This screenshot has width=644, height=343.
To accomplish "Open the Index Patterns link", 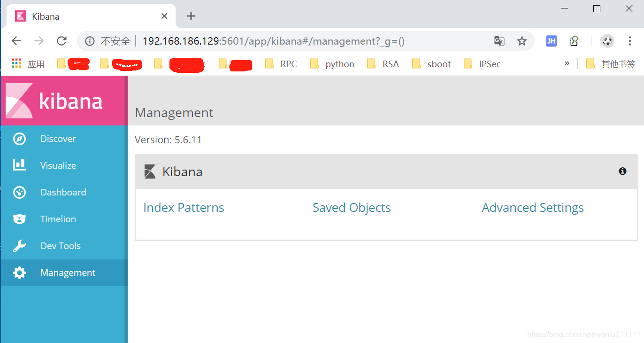I will (184, 208).
